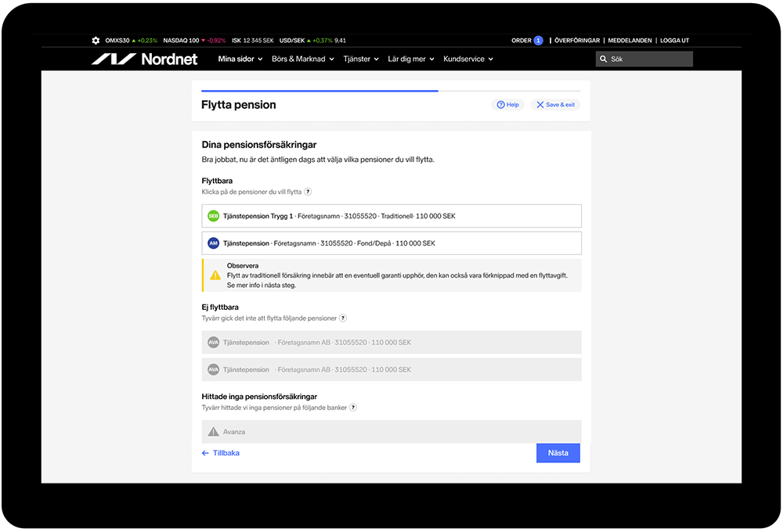783x532 pixels.
Task: Click the yellow warning triangle in Observera
Action: 215,275
